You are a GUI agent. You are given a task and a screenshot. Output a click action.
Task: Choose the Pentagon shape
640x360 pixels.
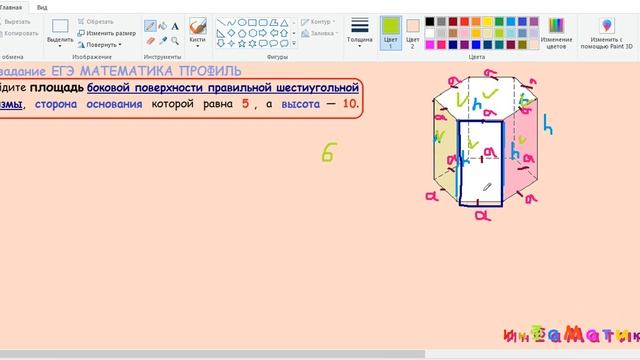point(242,33)
